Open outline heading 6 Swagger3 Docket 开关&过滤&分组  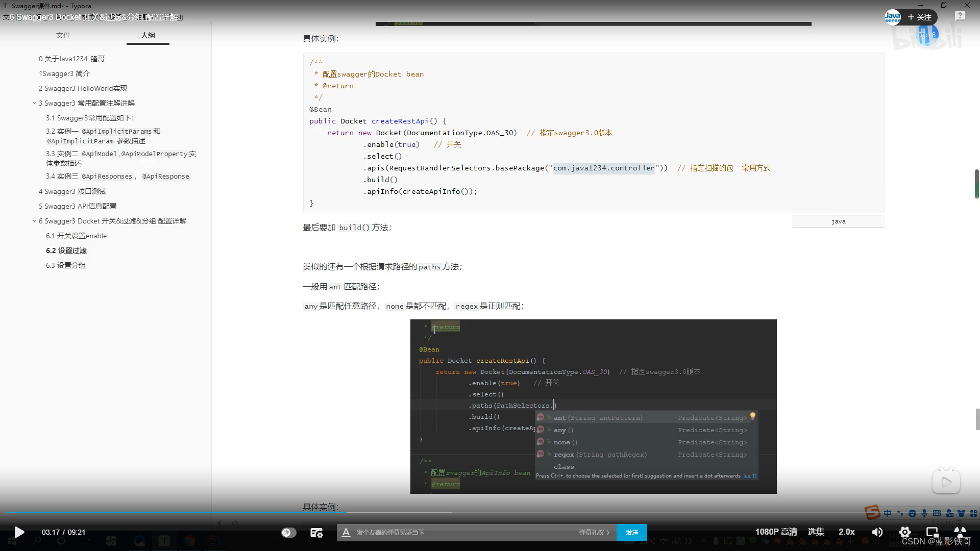click(113, 221)
